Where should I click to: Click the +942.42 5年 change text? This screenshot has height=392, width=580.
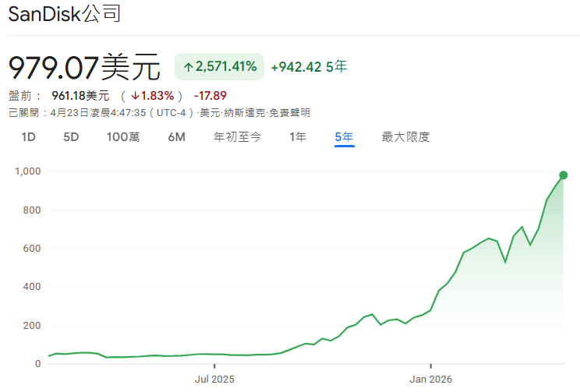click(309, 67)
